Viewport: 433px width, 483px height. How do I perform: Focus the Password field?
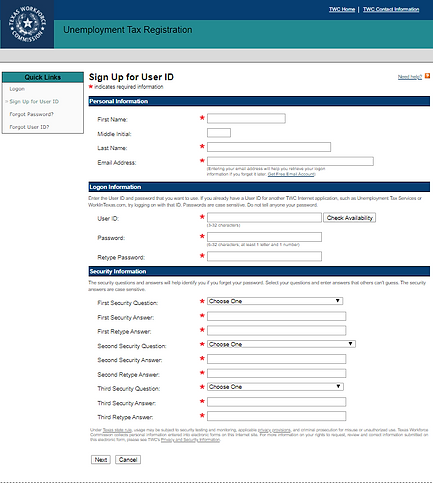264,237
